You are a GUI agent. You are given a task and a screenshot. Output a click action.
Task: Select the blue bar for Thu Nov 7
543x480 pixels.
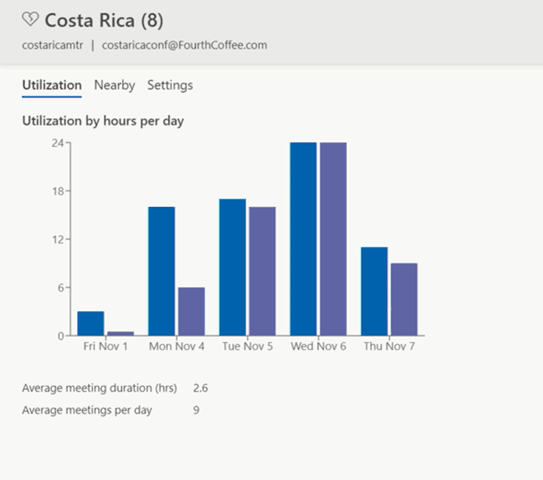(x=374, y=291)
